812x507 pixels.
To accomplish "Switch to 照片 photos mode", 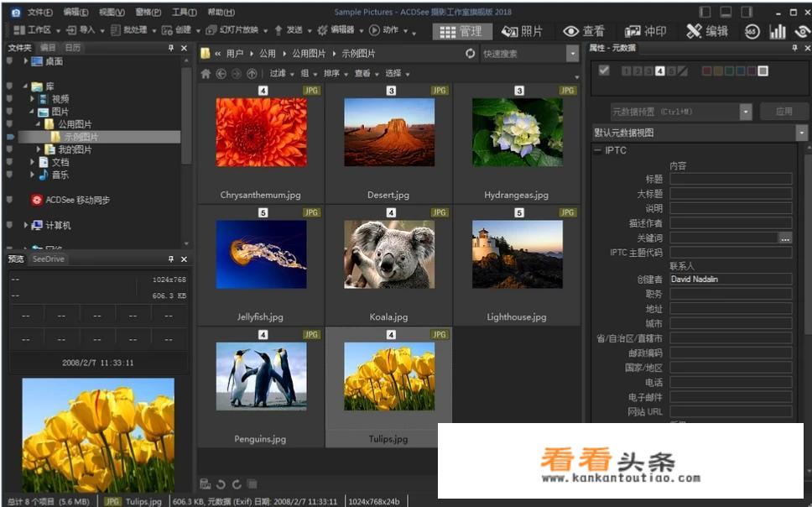I will pyautogui.click(x=522, y=32).
